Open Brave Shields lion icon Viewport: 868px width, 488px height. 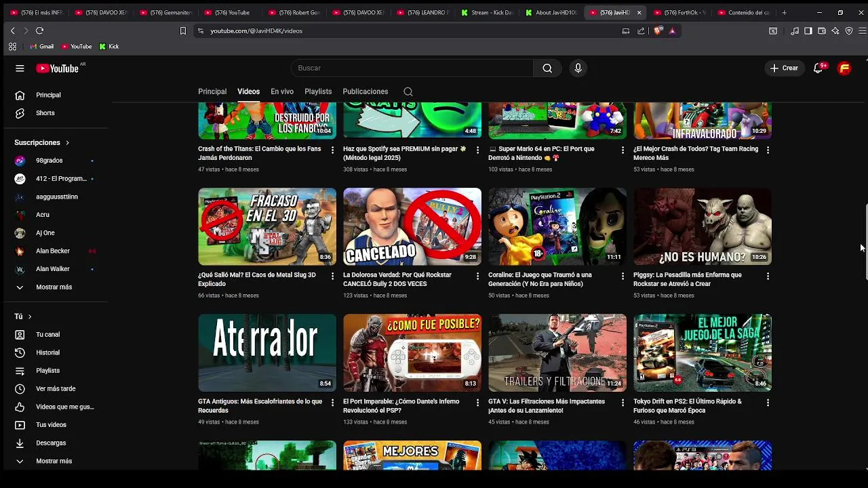[657, 30]
